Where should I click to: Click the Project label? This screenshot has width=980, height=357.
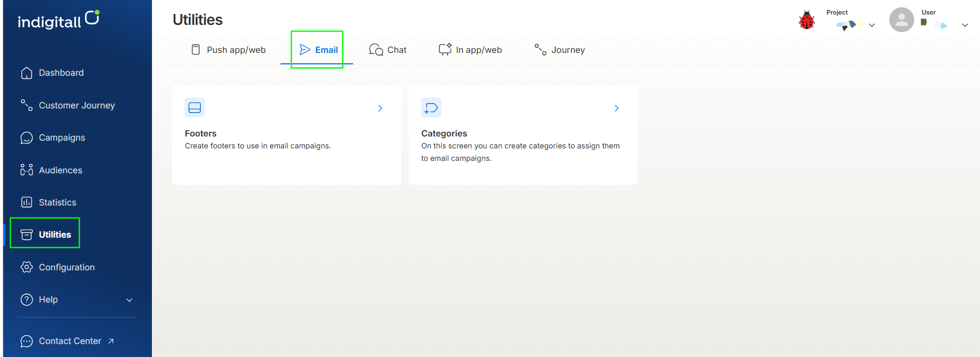coord(837,12)
